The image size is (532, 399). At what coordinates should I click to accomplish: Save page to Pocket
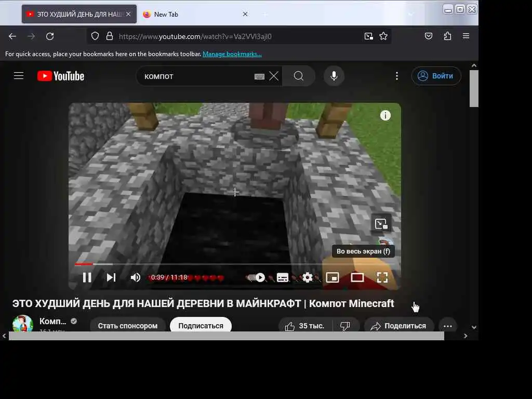[429, 36]
